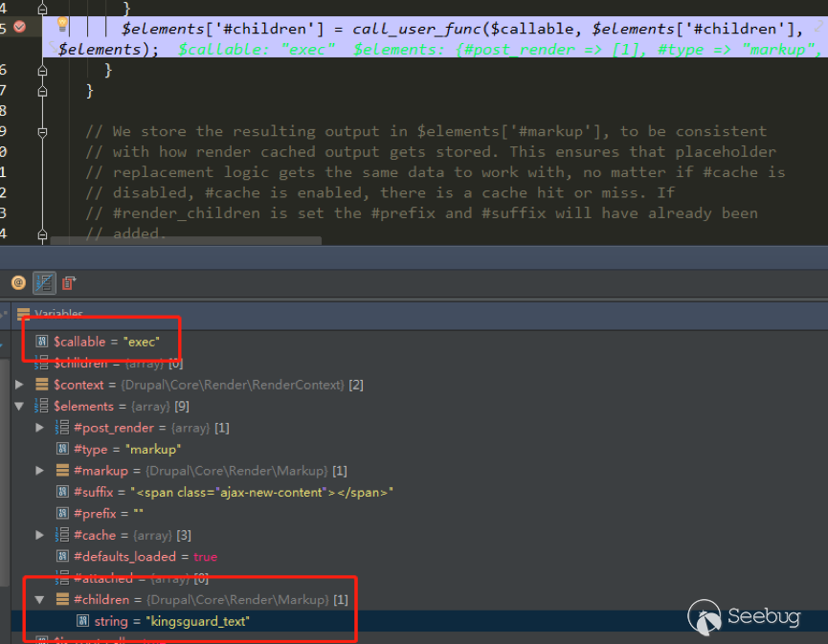Collapse the $elements array node
Screen dimensions: 828x644
[x=19, y=406]
